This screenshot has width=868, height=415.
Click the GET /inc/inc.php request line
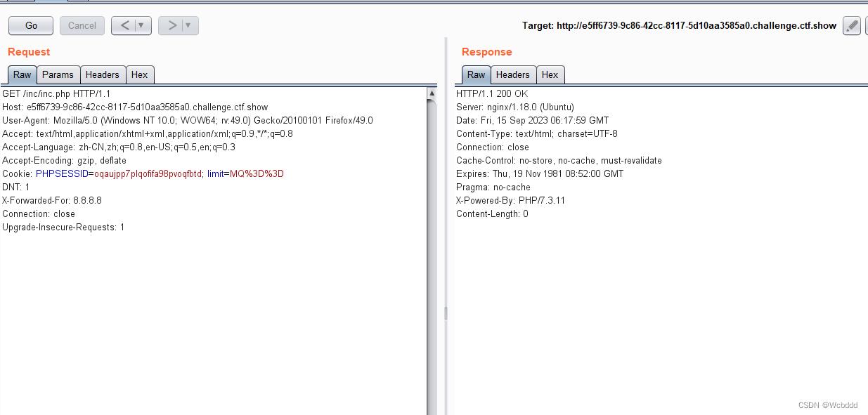(x=56, y=93)
